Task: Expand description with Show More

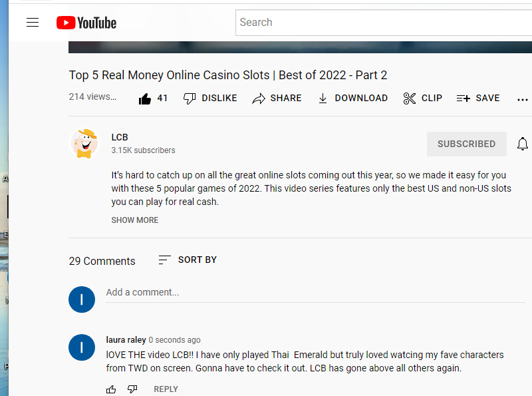Action: tap(135, 220)
